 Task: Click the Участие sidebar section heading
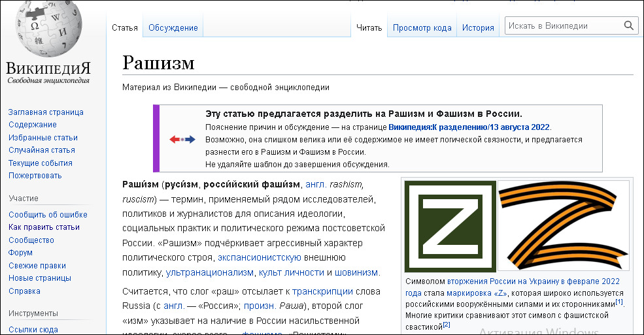click(x=24, y=199)
